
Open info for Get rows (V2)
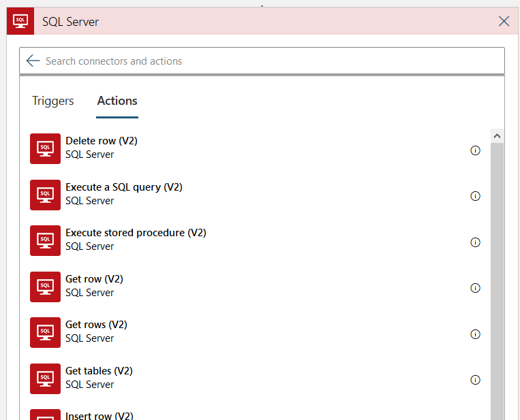pos(475,334)
